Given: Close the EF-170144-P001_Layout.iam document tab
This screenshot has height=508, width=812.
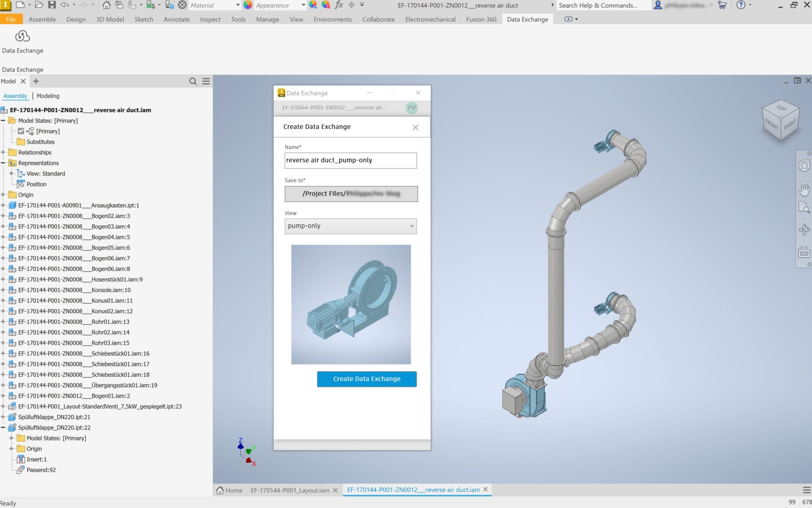Looking at the screenshot, I should (335, 490).
